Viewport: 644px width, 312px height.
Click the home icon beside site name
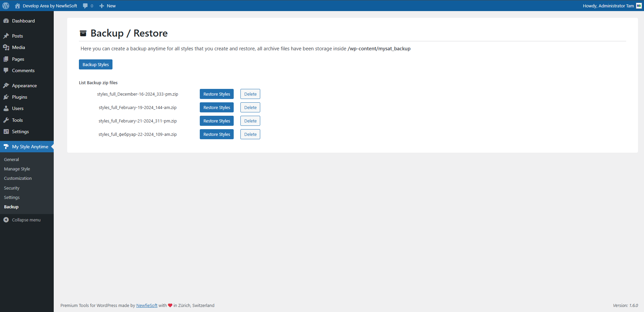tap(17, 6)
